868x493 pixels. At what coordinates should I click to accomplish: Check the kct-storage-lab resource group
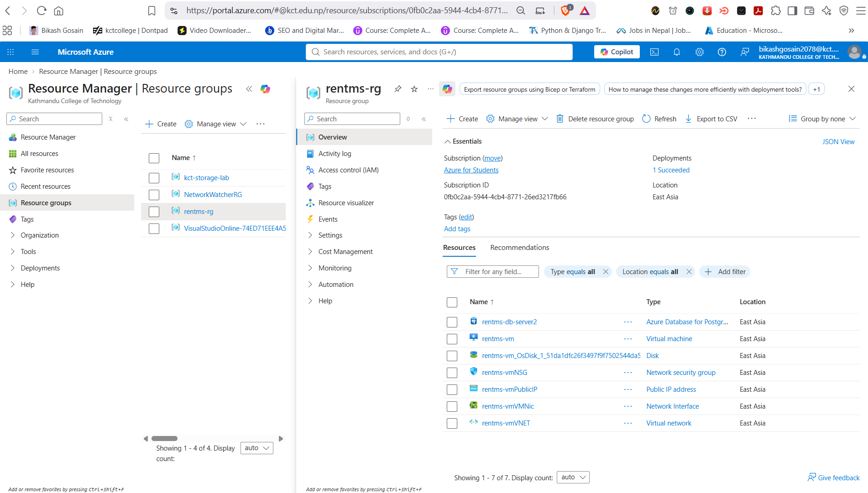click(154, 178)
